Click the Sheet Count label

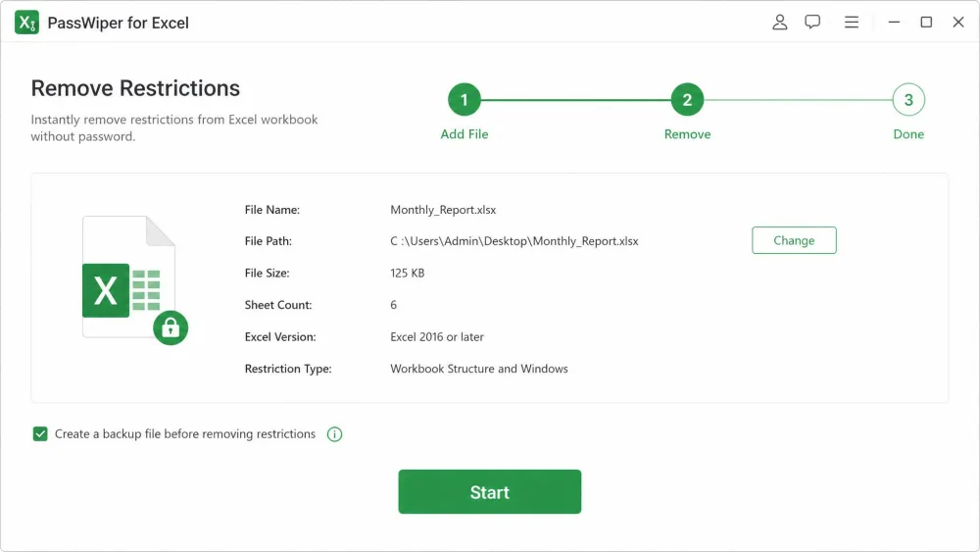coord(278,305)
